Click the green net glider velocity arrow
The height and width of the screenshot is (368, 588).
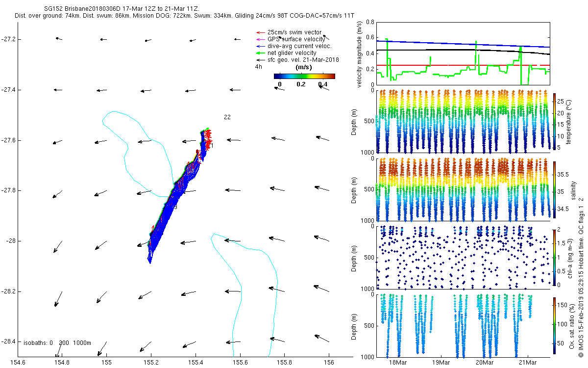260,53
